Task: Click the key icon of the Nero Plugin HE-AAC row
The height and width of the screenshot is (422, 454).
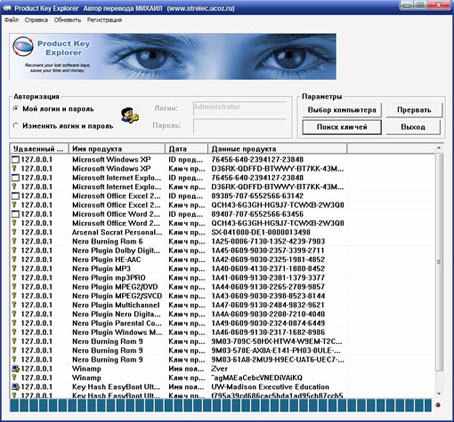Action: click(14, 259)
